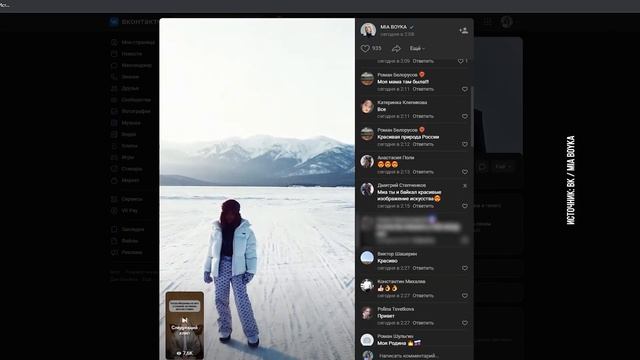Reply to 'Красивая природа России' comment
Screen dimensions: 640x360
tap(423, 144)
